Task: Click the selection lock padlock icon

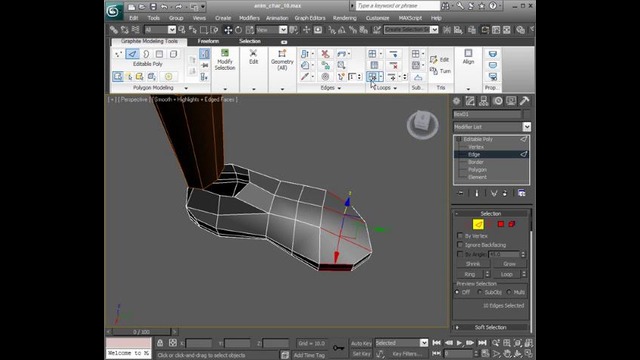Action: [x=160, y=343]
